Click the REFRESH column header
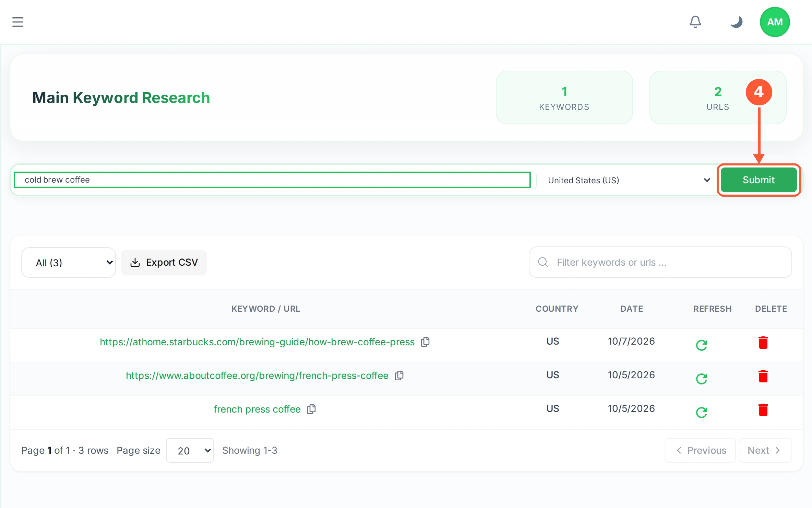 713,309
